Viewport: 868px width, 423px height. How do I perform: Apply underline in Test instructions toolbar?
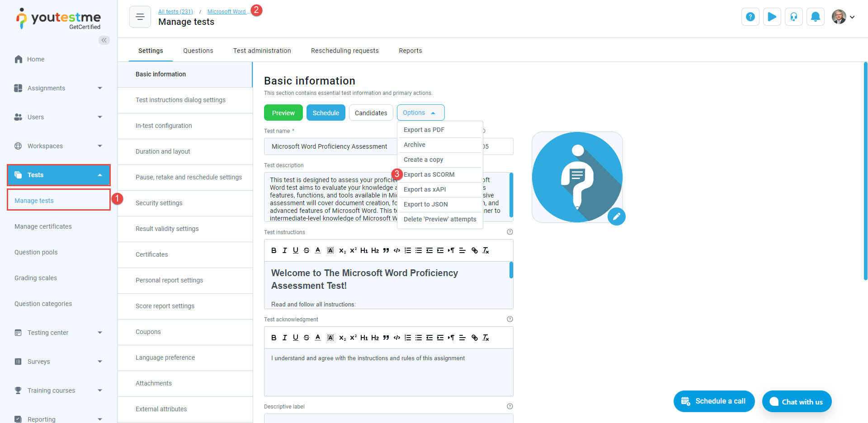click(295, 250)
